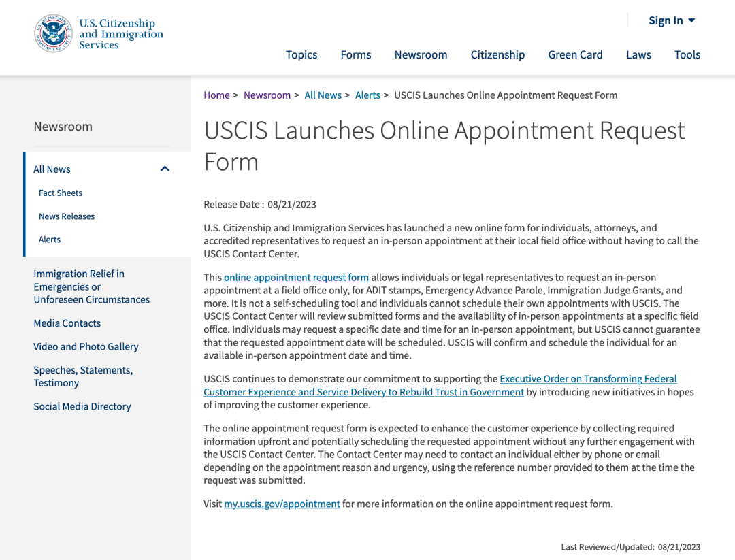Open News Releases in sidebar
The image size is (735, 560).
pos(67,216)
